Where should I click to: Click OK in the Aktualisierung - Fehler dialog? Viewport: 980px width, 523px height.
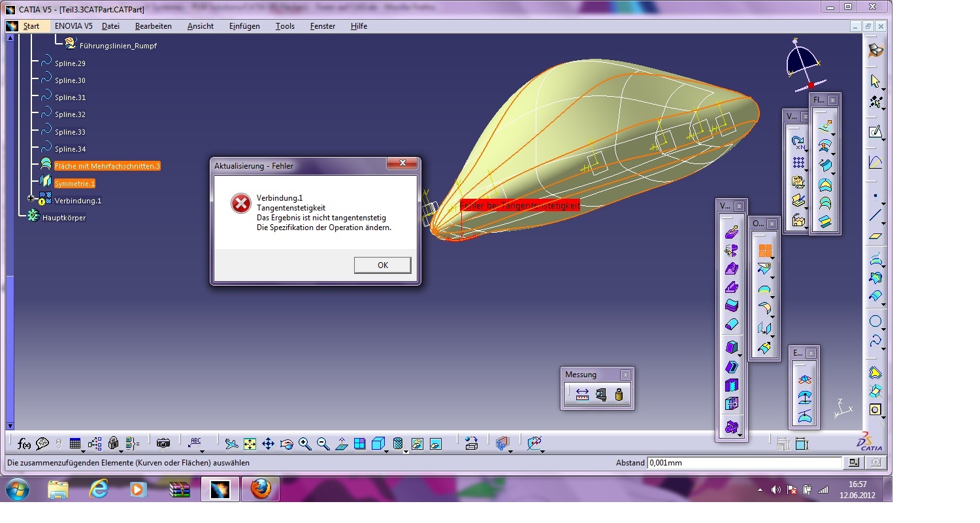(x=383, y=265)
